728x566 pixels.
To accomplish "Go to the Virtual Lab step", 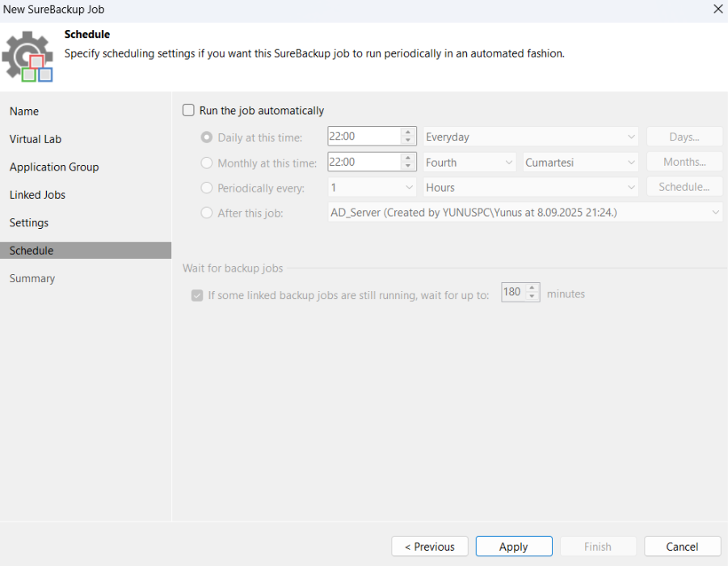I will coord(36,139).
